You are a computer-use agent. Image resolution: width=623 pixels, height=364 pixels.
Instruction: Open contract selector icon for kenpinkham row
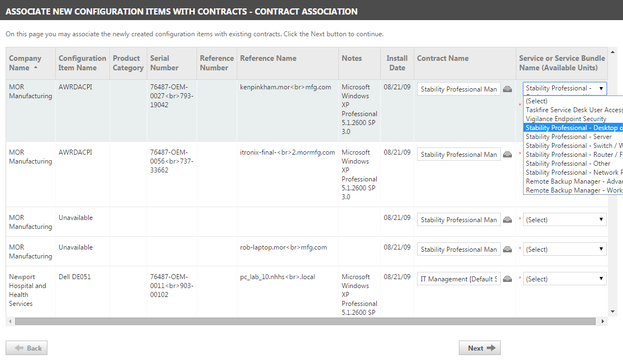click(x=507, y=89)
